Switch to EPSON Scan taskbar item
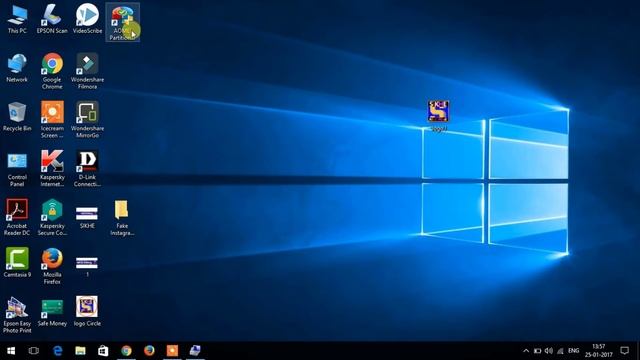 coord(195,351)
